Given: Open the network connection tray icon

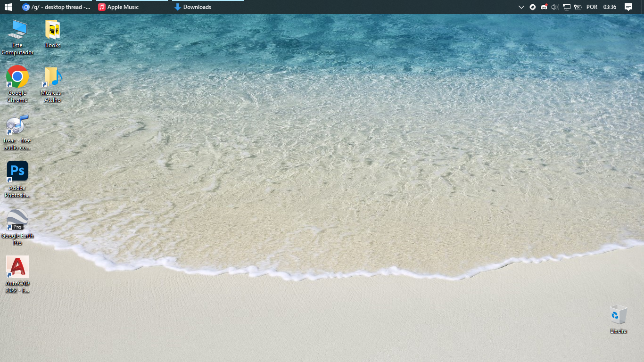Looking at the screenshot, I should pyautogui.click(x=566, y=7).
